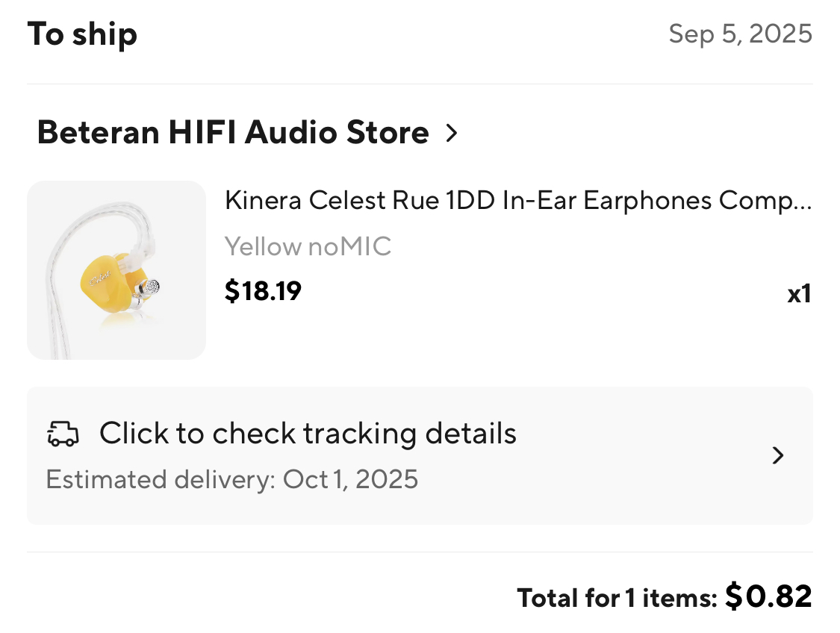This screenshot has width=840, height=633.
Task: Open the Beteran HIFI Audio Store chevron
Action: (452, 133)
